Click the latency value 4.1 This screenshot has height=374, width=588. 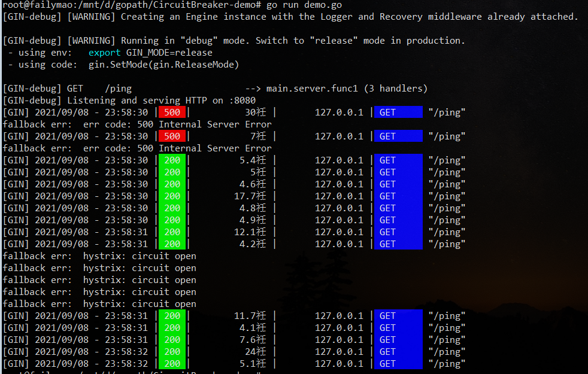click(253, 328)
